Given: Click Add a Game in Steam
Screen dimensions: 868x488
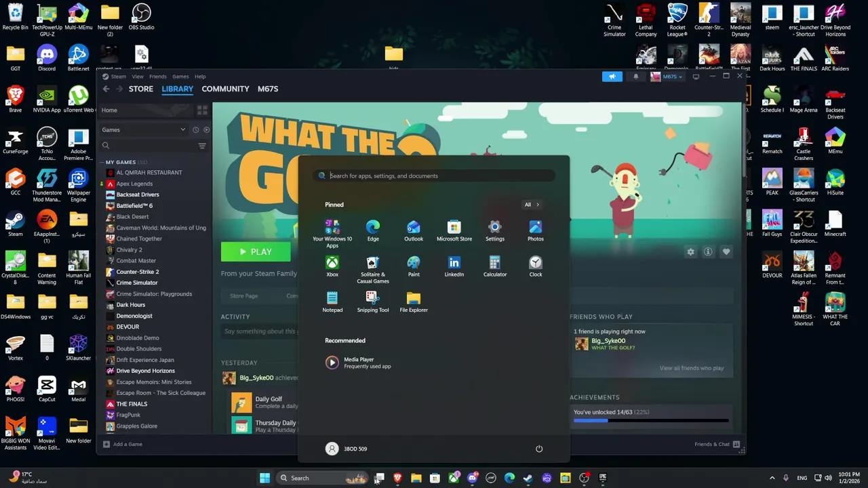Looking at the screenshot, I should click(x=122, y=445).
